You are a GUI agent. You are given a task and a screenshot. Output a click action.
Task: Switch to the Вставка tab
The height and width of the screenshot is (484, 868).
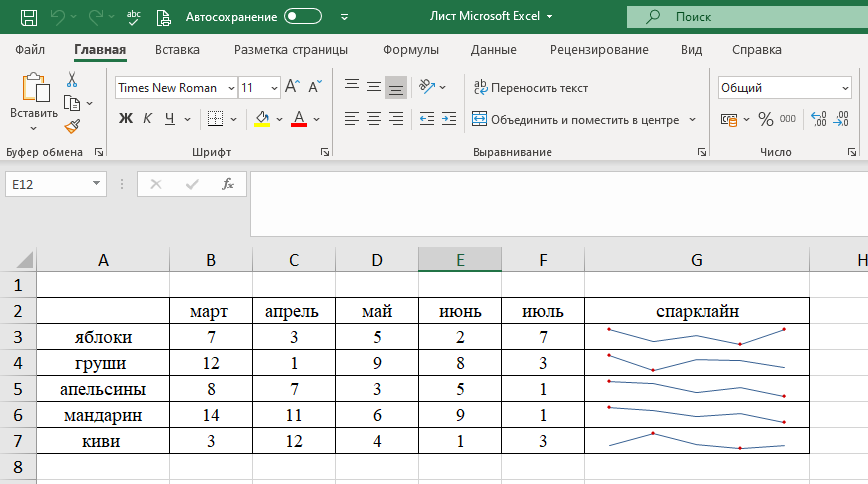(177, 50)
